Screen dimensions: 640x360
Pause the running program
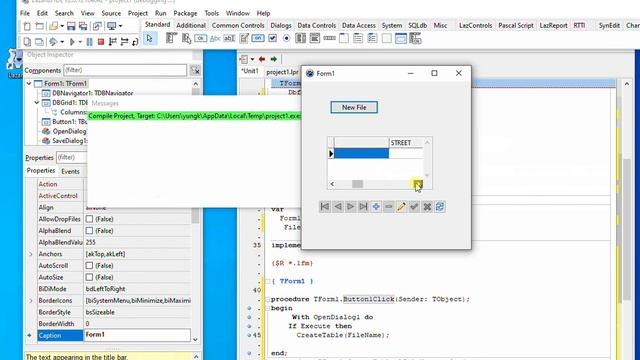[x=89, y=42]
